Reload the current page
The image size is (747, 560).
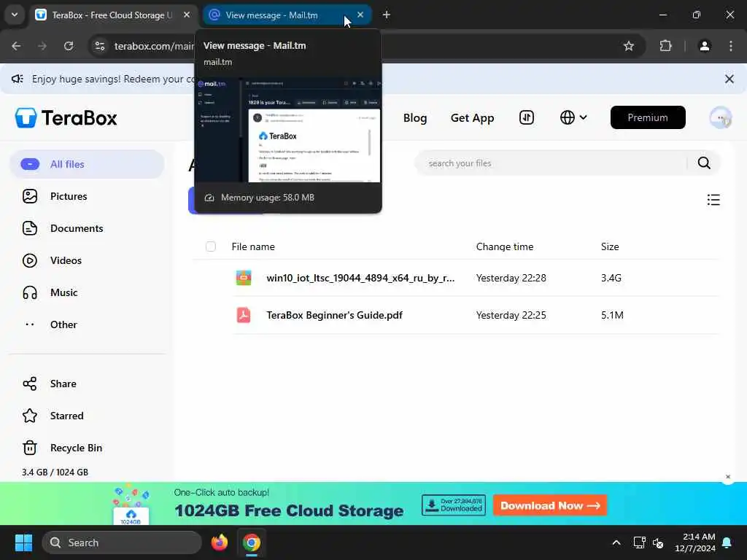[69, 46]
